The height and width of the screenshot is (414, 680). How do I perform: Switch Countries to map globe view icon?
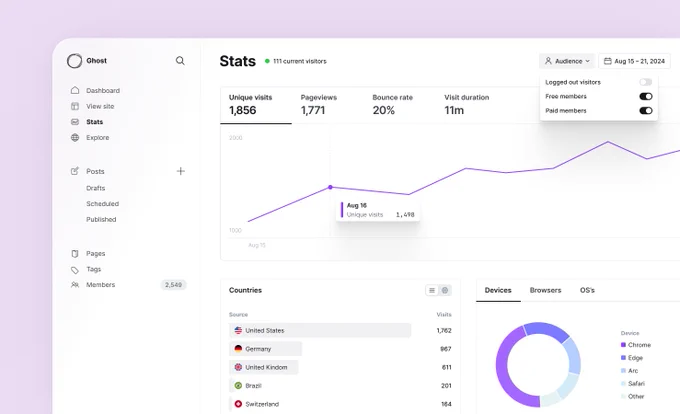445,290
